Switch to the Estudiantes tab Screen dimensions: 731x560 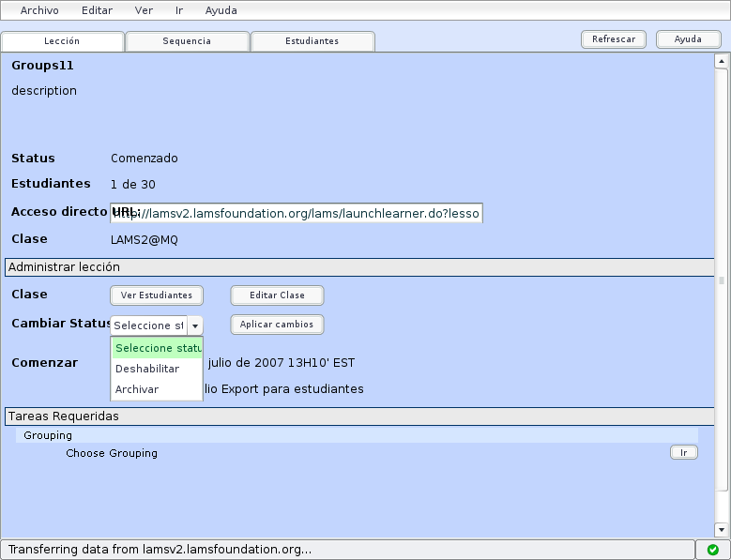pyautogui.click(x=312, y=41)
